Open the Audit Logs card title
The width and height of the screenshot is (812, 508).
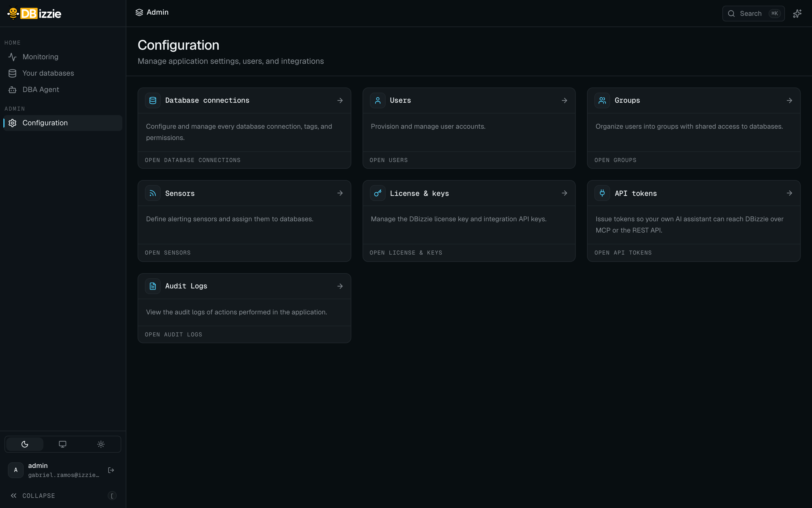tap(186, 286)
